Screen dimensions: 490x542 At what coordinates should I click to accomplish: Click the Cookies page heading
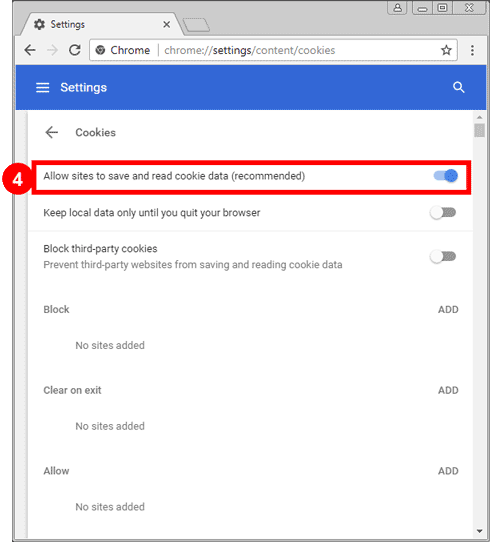[95, 132]
